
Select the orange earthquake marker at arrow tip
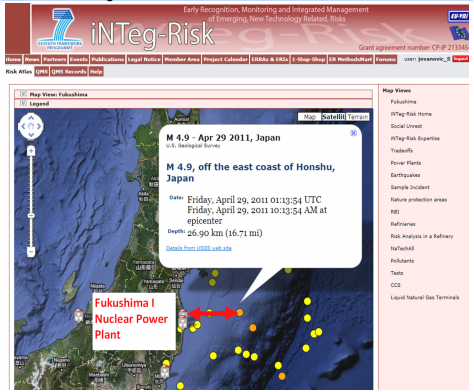(240, 312)
